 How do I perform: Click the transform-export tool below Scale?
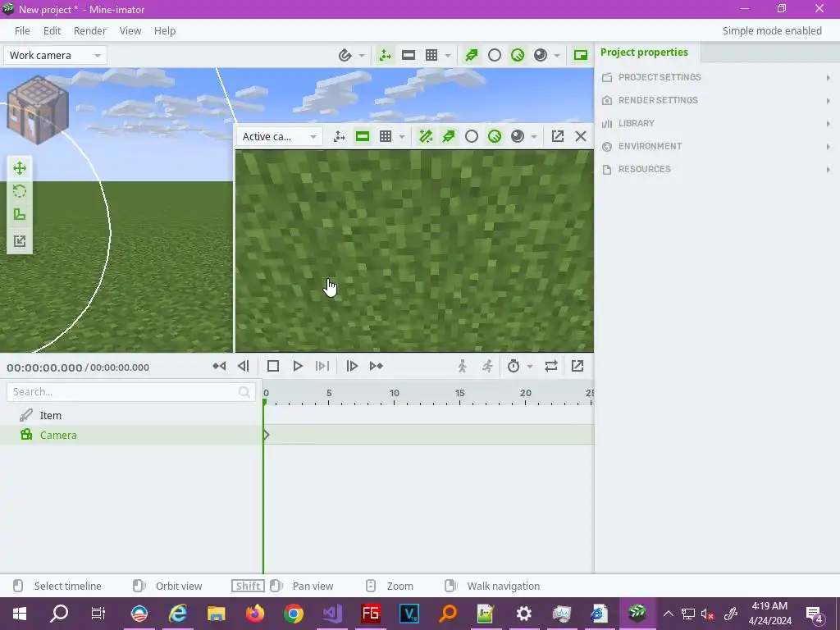(20, 241)
